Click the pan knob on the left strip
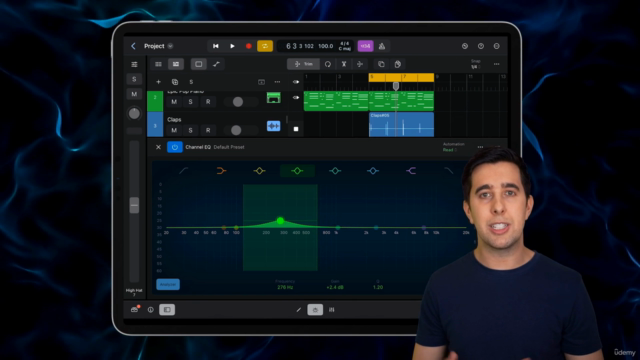This screenshot has width=640, height=360. [x=134, y=113]
